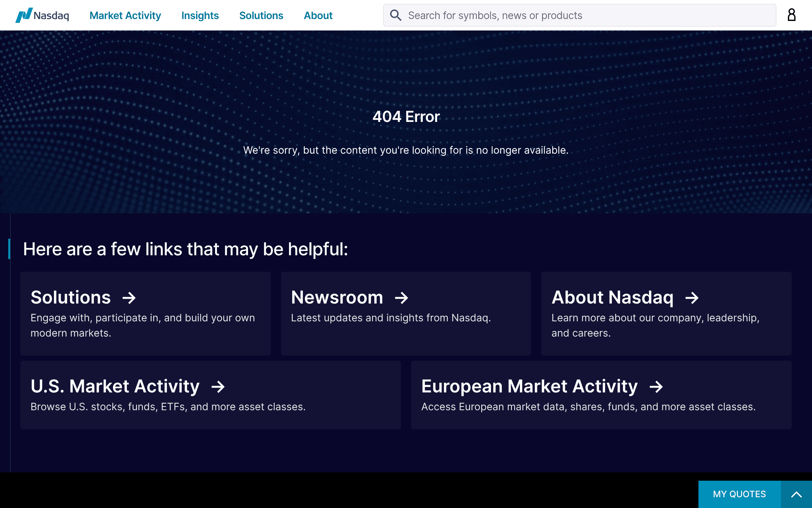812x508 pixels.
Task: Open the Newsroom card link
Action: pyautogui.click(x=337, y=297)
